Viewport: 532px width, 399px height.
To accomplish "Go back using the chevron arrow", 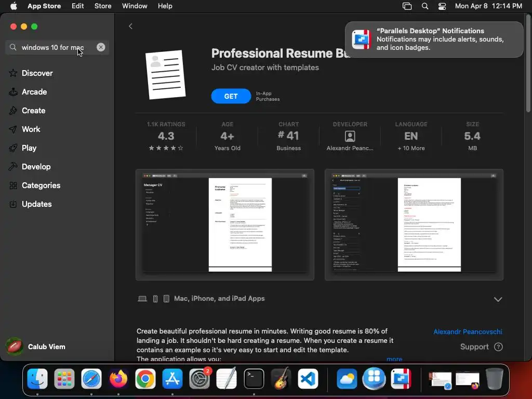I will (130, 26).
